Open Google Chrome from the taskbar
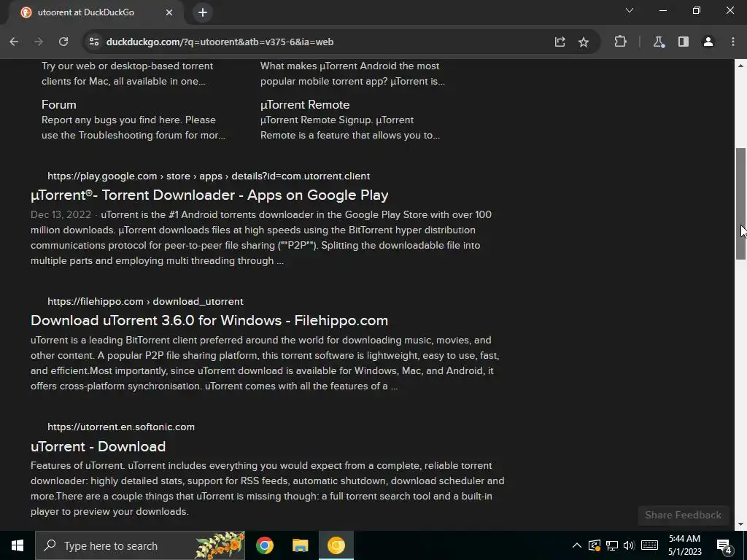The image size is (747, 560). [x=264, y=545]
